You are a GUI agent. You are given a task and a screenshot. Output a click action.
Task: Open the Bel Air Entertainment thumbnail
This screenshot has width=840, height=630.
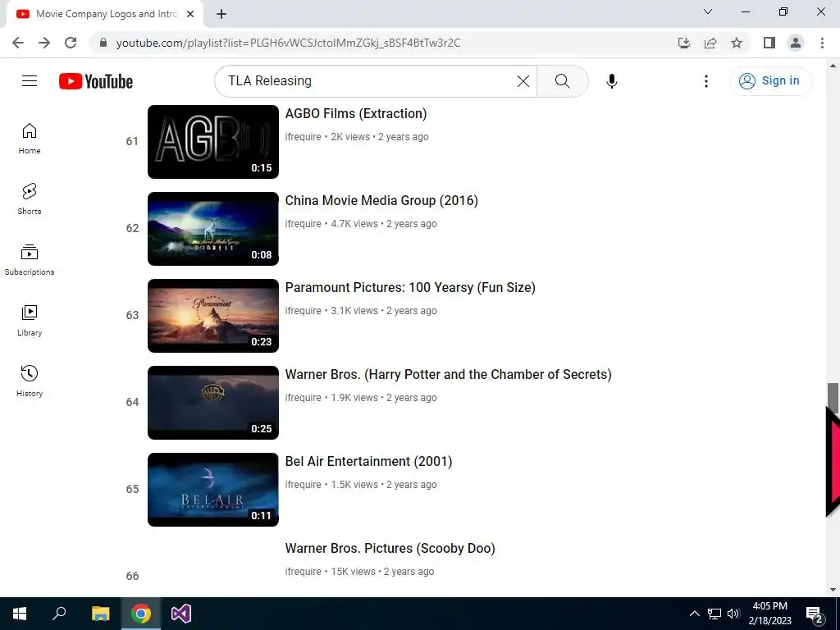213,490
